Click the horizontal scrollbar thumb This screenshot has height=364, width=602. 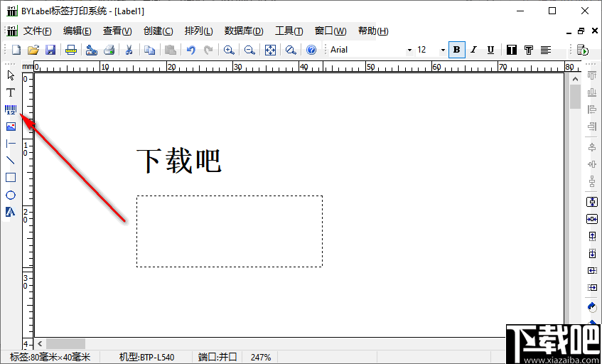(x=65, y=343)
